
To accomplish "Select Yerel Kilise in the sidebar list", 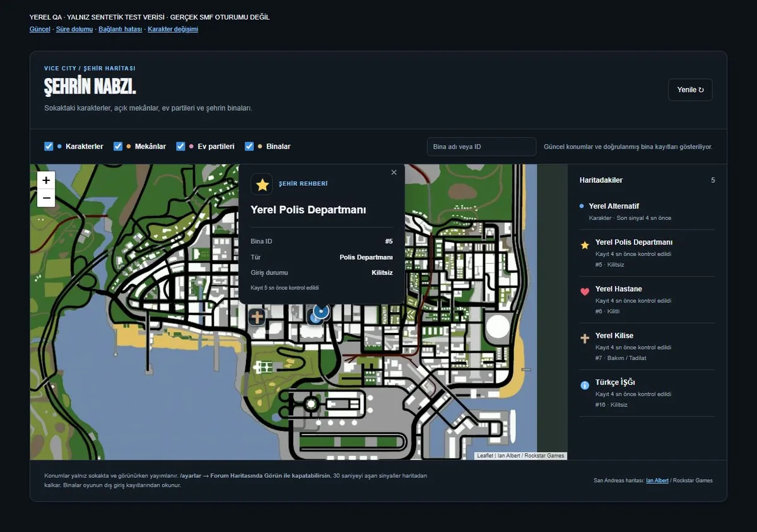I will pos(647,346).
